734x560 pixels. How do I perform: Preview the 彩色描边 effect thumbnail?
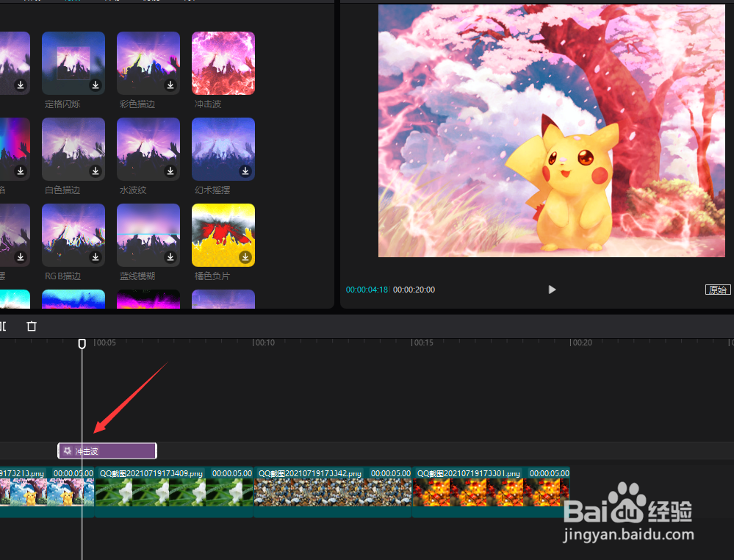coord(148,63)
